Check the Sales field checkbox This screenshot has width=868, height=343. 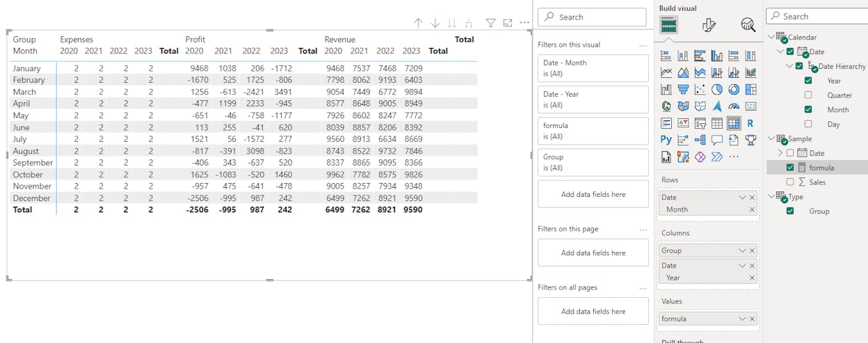coord(790,182)
